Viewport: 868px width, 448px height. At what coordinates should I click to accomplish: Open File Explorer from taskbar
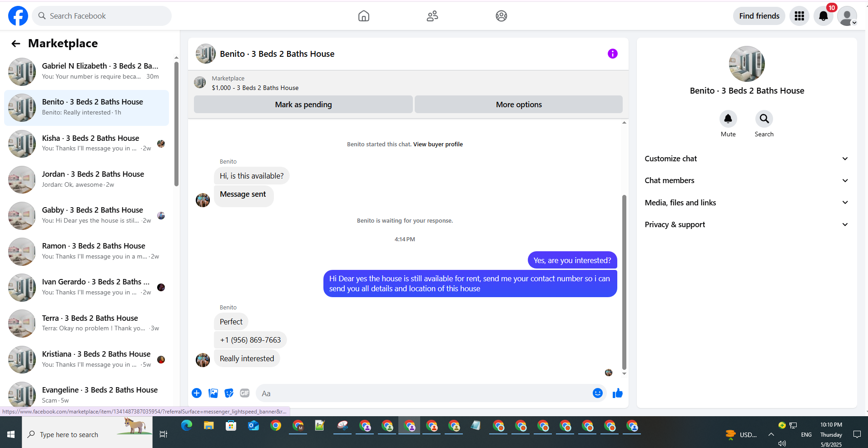209,426
